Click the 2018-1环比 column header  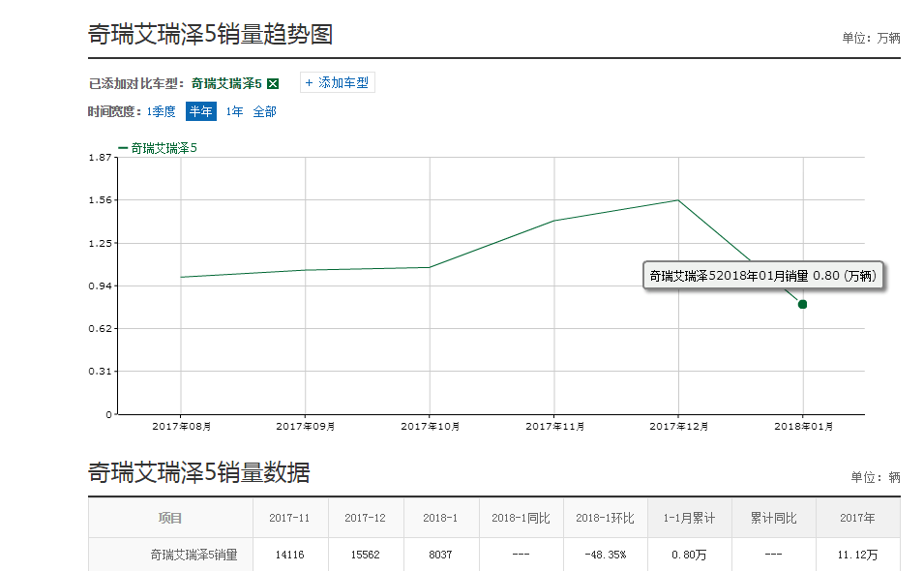606,518
